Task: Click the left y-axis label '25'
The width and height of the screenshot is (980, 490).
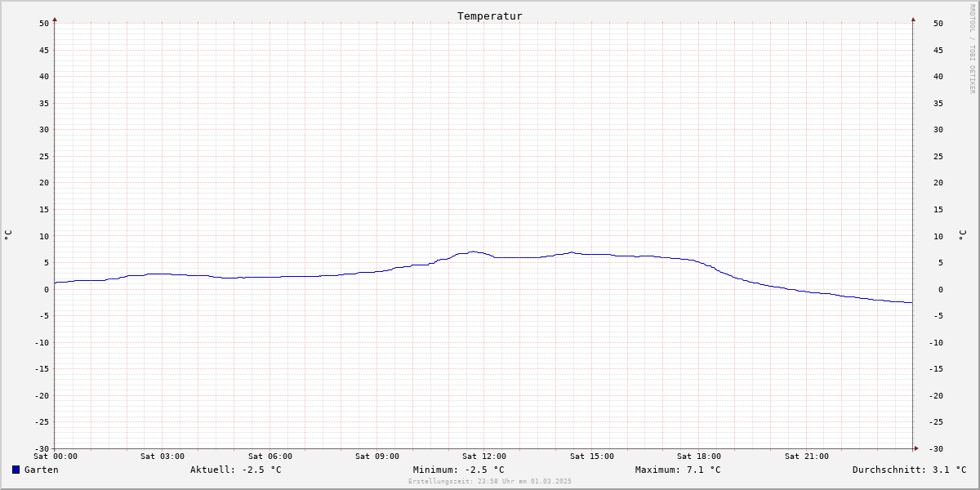Action: (x=44, y=156)
